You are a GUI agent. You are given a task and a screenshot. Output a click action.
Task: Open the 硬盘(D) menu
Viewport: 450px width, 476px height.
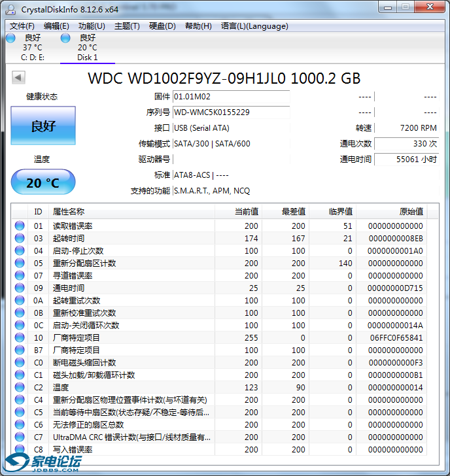(162, 26)
